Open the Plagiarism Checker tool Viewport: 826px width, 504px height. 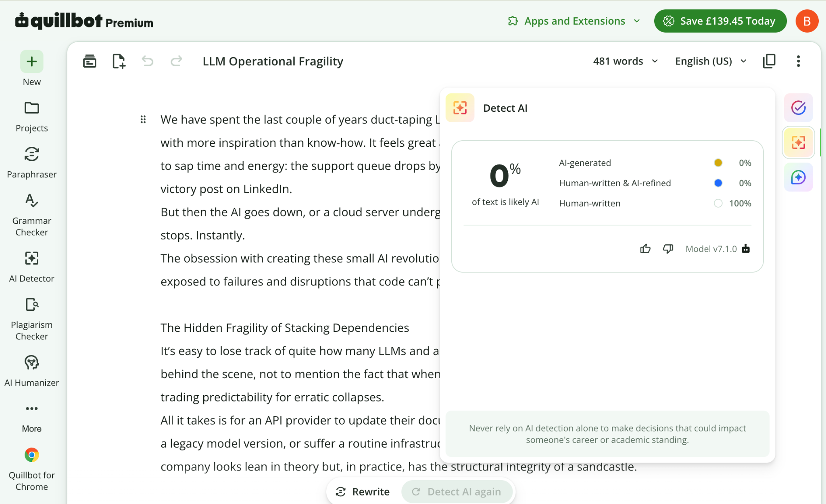(31, 319)
